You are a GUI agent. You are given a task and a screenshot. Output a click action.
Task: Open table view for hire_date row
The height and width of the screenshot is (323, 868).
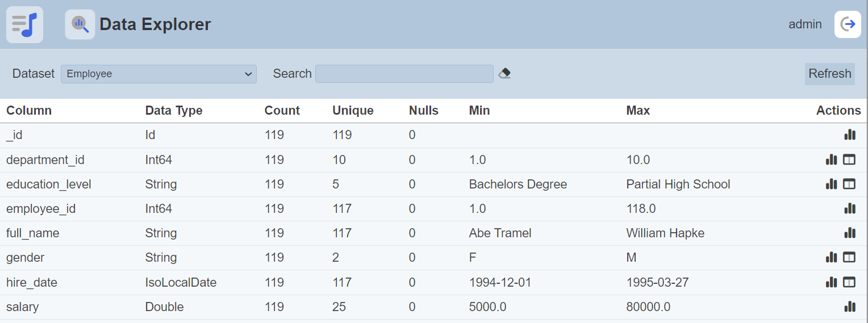click(849, 282)
